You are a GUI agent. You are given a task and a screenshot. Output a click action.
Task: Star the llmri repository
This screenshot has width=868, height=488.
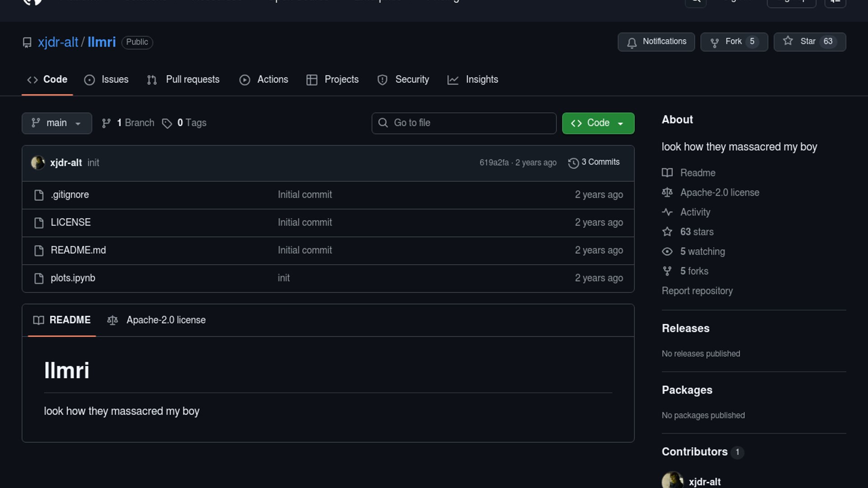point(809,42)
